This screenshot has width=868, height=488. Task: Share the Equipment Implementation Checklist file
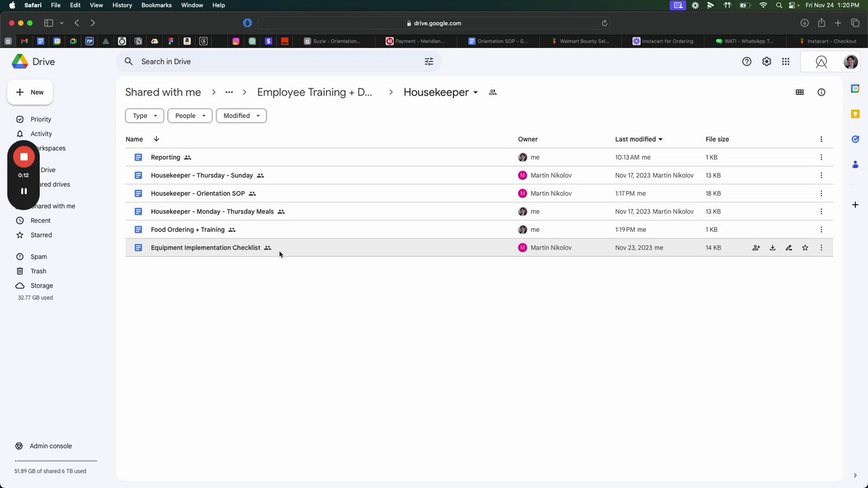click(756, 248)
